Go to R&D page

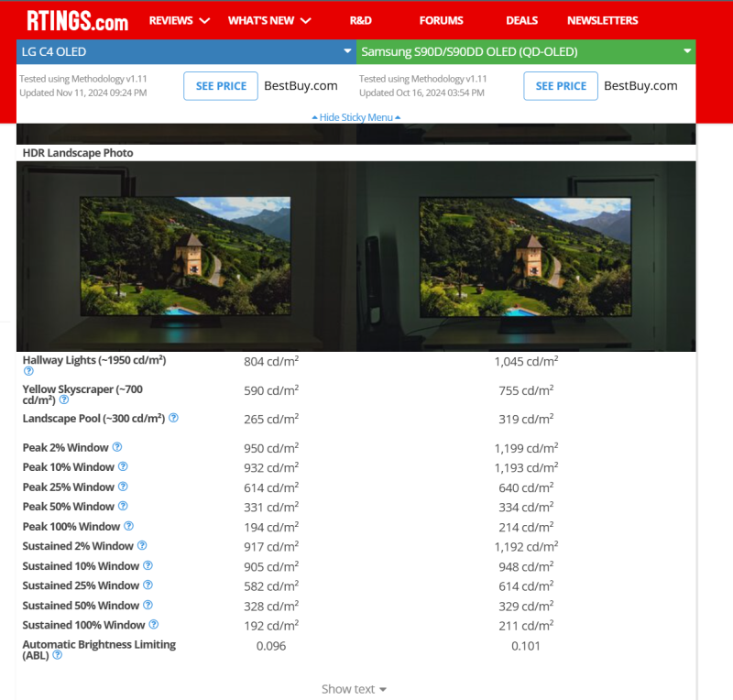point(361,20)
